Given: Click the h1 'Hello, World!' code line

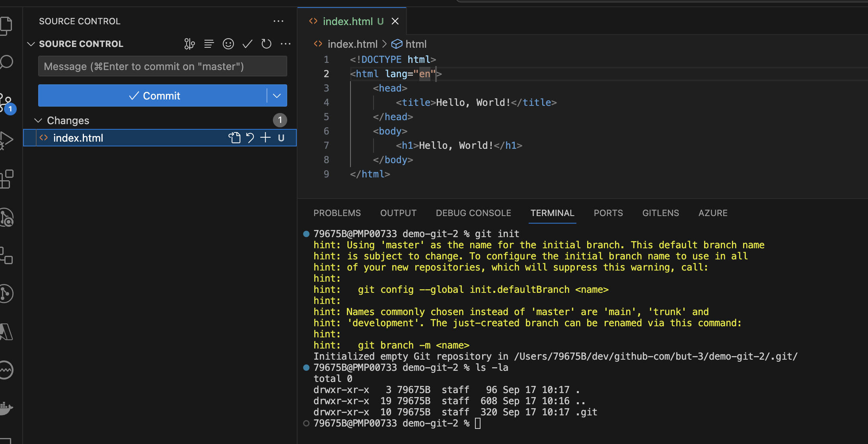Looking at the screenshot, I should (459, 146).
